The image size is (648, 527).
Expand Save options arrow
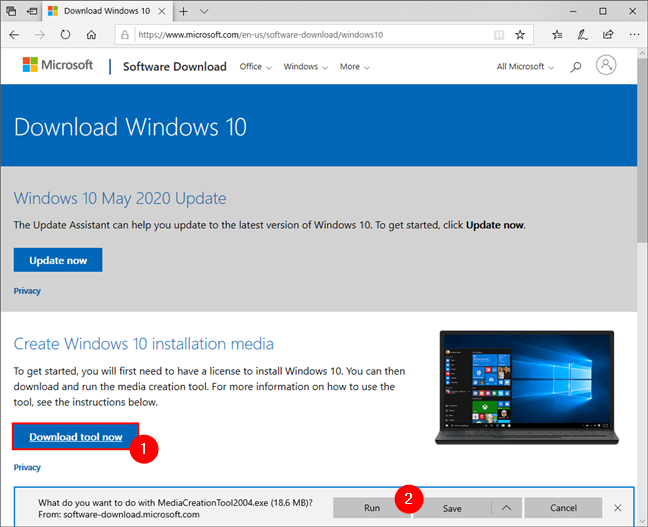[507, 508]
